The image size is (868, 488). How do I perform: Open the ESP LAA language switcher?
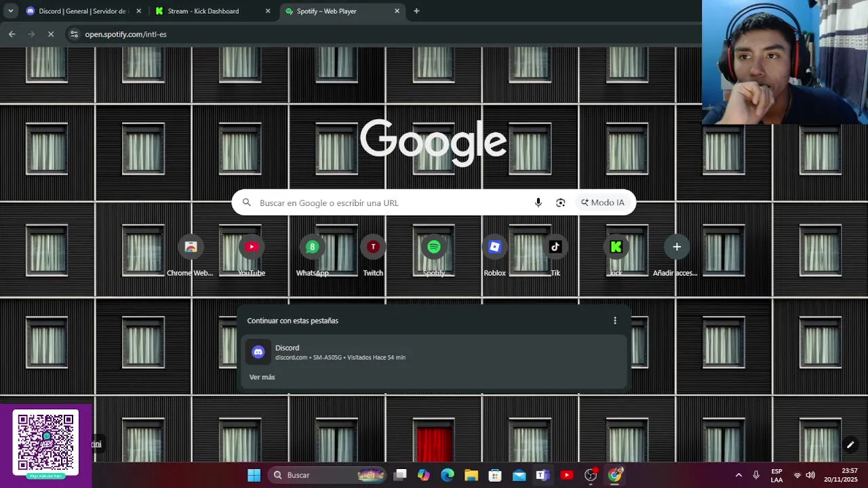click(776, 475)
